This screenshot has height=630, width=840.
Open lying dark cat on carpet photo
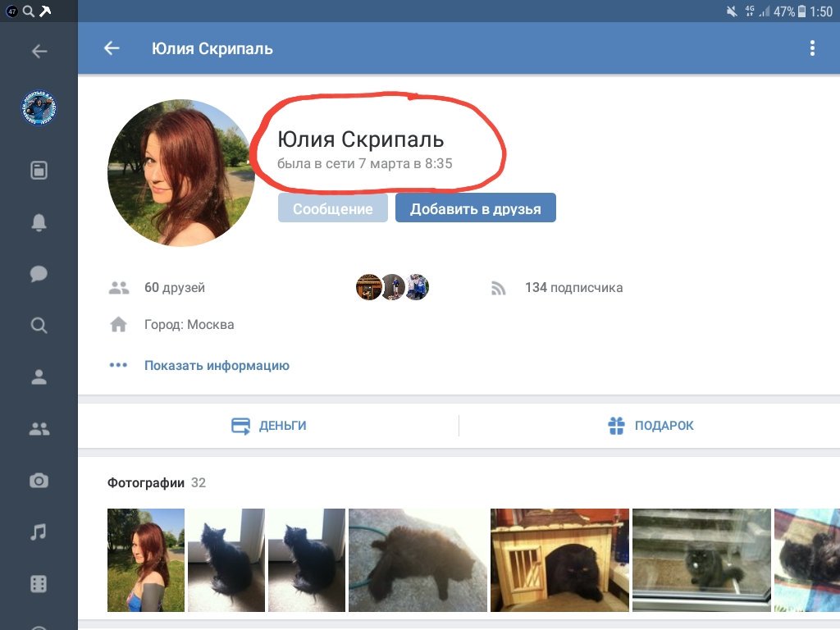coord(418,559)
